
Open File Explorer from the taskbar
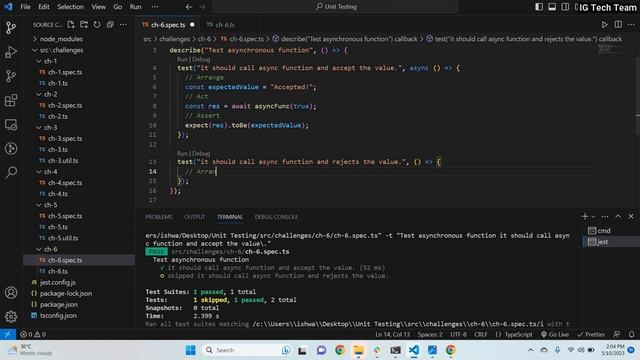tap(358, 350)
